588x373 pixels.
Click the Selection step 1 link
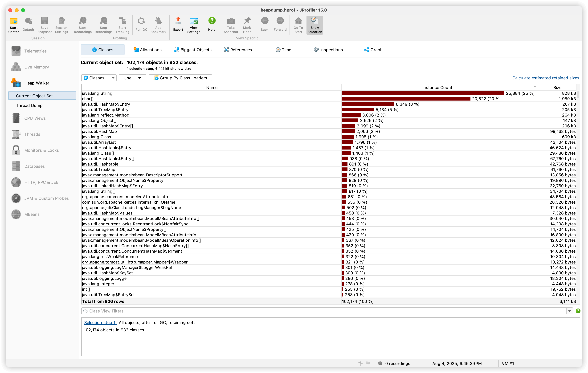(x=100, y=322)
